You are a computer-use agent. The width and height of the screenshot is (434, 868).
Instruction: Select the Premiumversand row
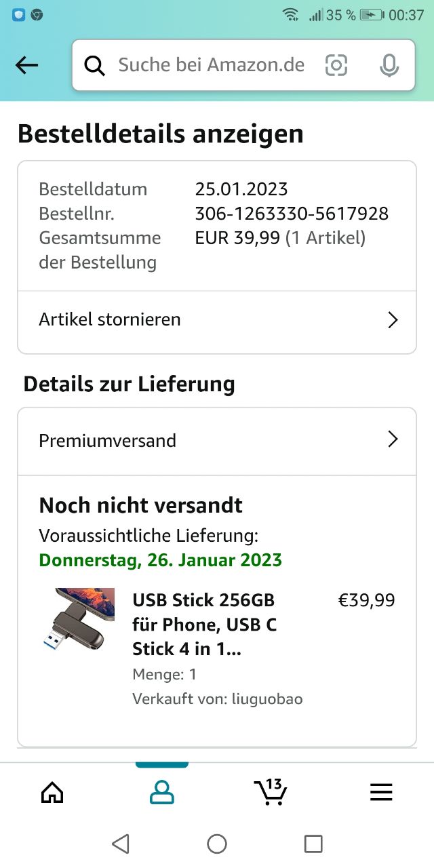pos(108,441)
